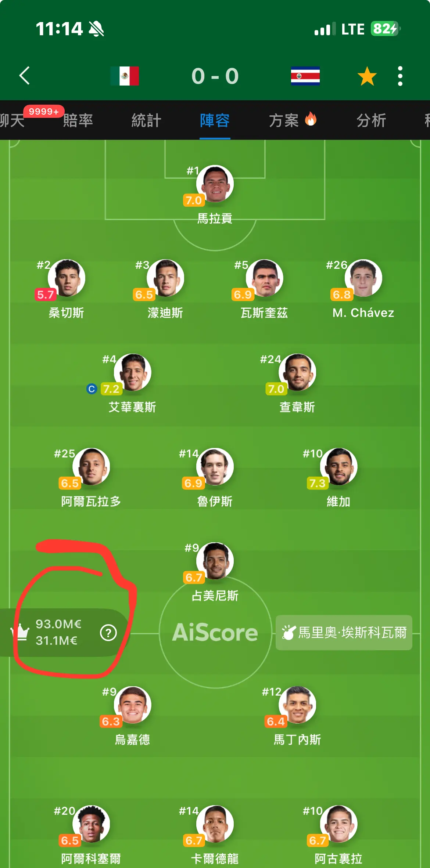Open the 0 - 0 match score header

click(215, 76)
